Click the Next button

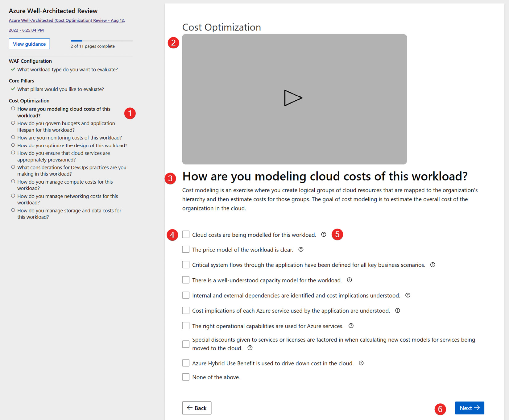click(470, 408)
